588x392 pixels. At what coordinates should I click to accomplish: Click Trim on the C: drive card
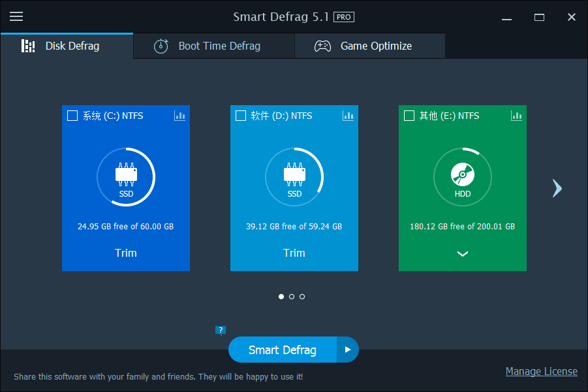coord(126,253)
